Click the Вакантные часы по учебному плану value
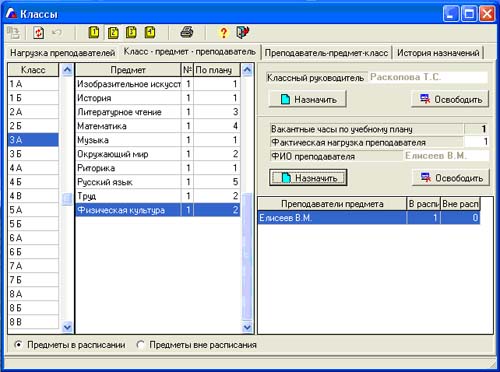Viewport: 500px width, 372px height. 476,129
